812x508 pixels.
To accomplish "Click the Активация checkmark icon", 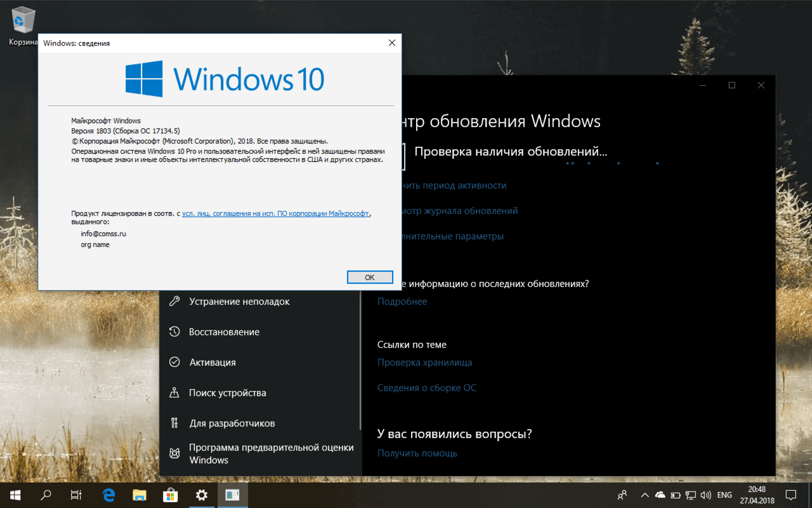I will coord(174,362).
